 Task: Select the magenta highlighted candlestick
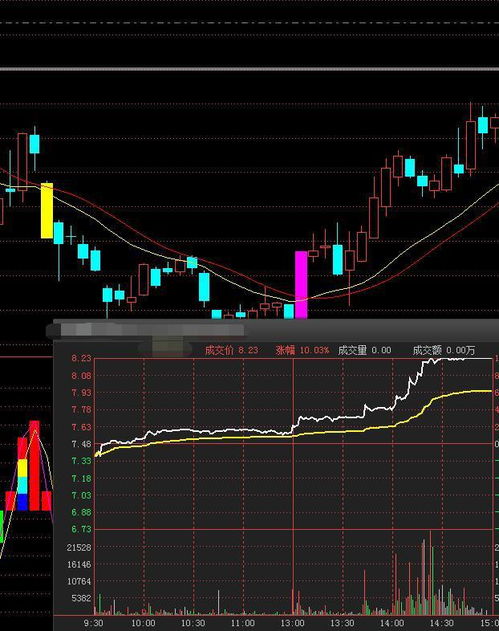[x=301, y=285]
